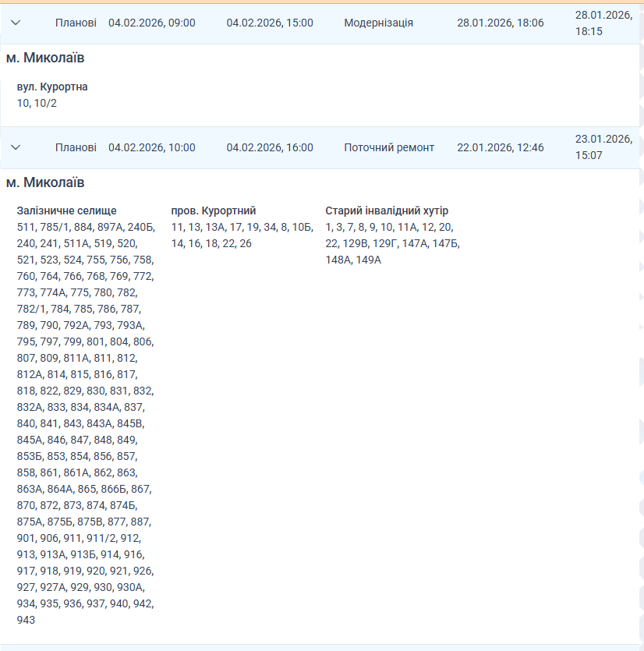The width and height of the screenshot is (644, 651).
Task: Select the Поточний ремонт work type cell
Action: pos(389,147)
